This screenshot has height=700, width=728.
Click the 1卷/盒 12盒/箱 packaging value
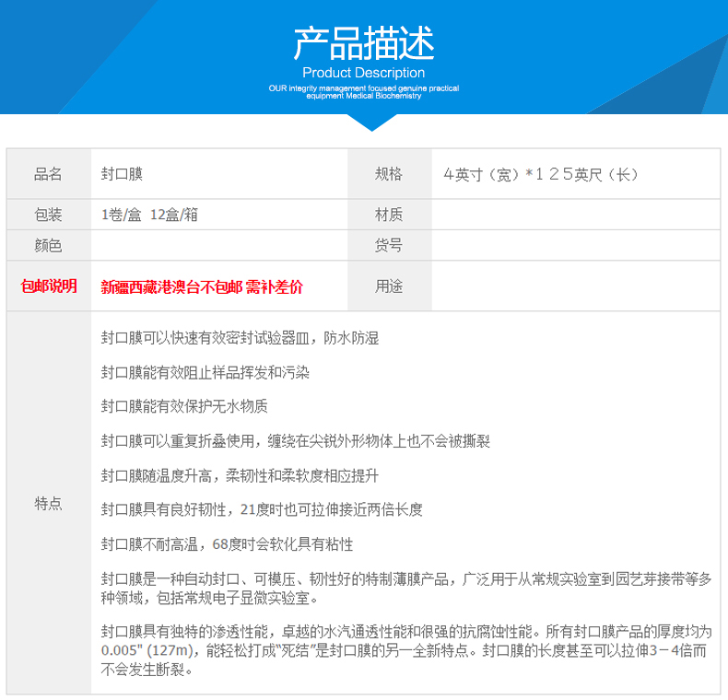tap(150, 215)
